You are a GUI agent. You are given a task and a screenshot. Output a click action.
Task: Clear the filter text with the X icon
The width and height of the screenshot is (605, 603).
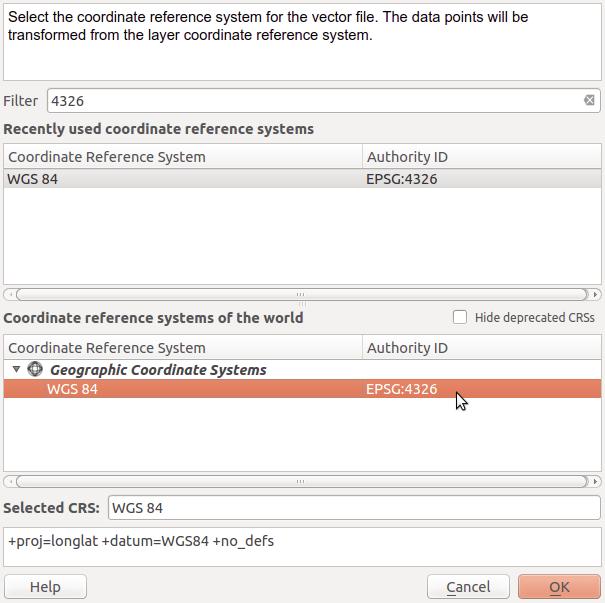click(589, 100)
